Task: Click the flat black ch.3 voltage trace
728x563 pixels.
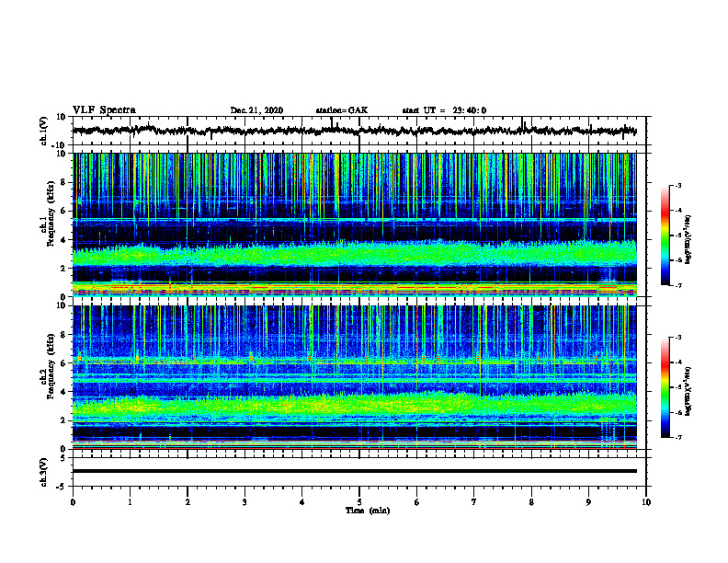Action: (x=354, y=471)
